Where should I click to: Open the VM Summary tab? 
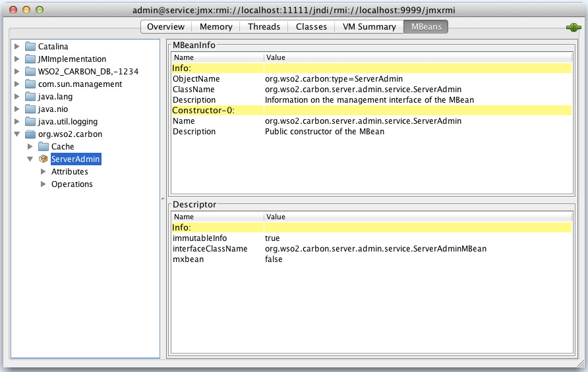tap(368, 27)
